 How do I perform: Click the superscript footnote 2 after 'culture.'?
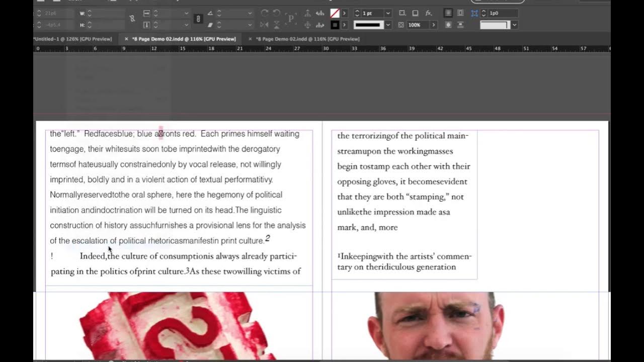(x=268, y=238)
